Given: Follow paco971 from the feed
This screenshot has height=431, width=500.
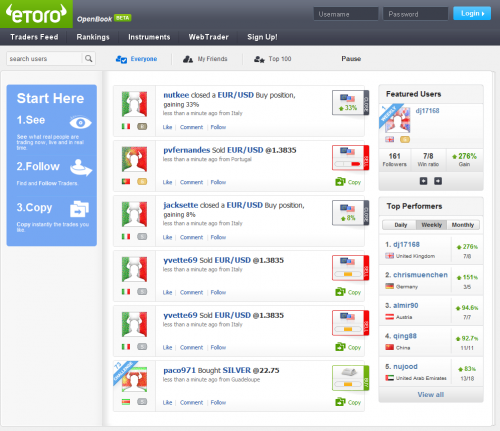Looking at the screenshot, I should [x=218, y=403].
